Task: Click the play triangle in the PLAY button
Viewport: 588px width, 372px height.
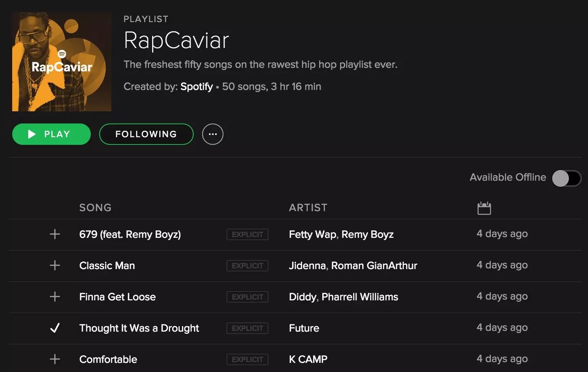Action: [32, 134]
